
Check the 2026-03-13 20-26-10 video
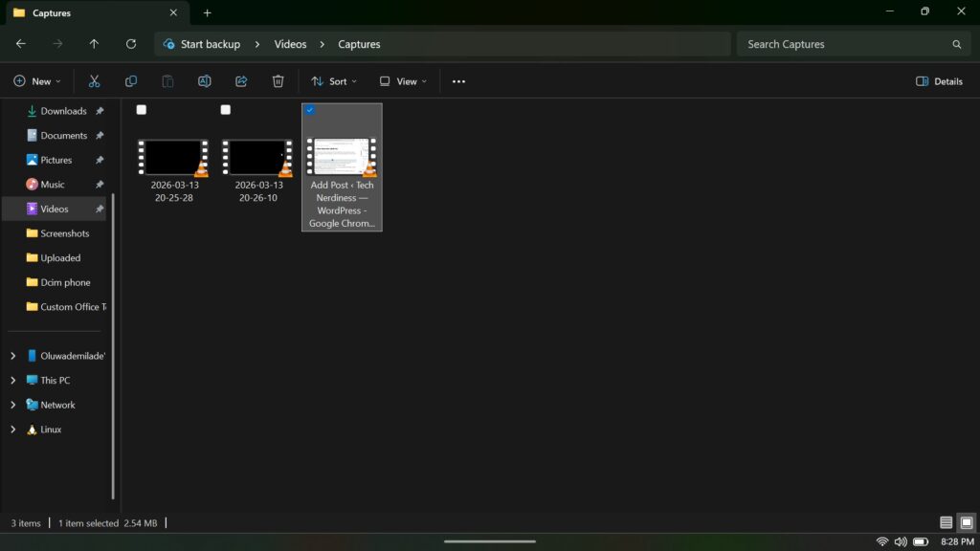click(226, 110)
